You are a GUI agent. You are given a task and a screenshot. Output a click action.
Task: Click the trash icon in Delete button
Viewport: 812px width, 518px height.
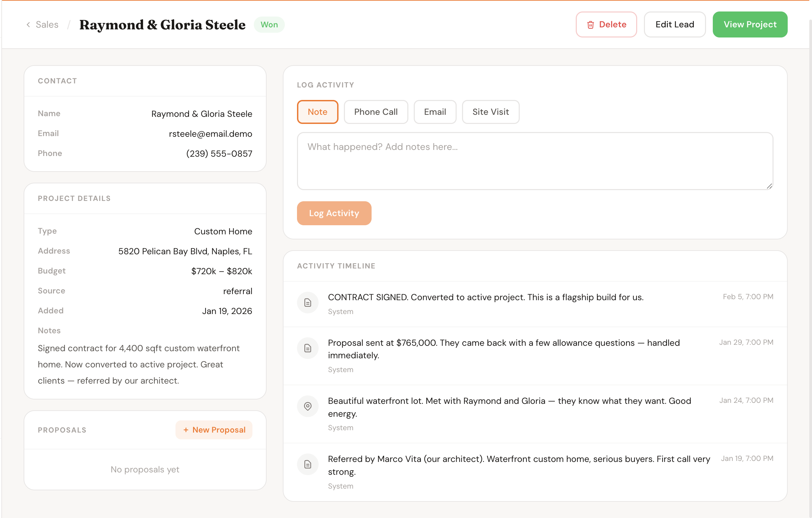point(590,25)
